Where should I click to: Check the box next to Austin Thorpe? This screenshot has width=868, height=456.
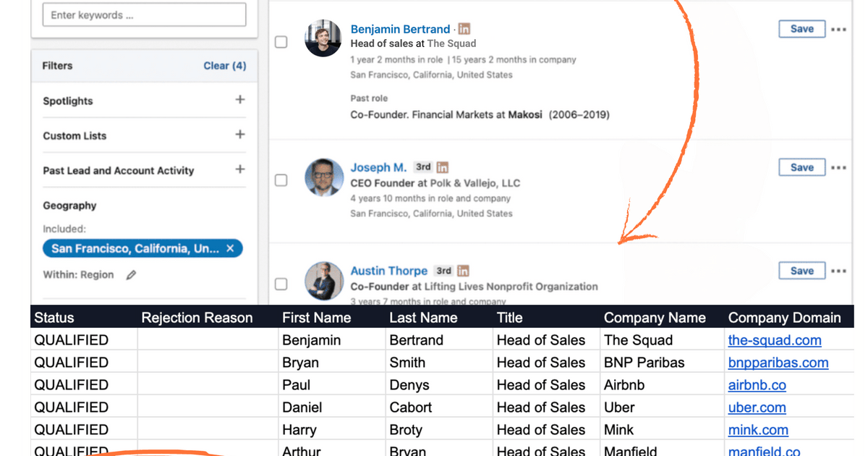[281, 284]
